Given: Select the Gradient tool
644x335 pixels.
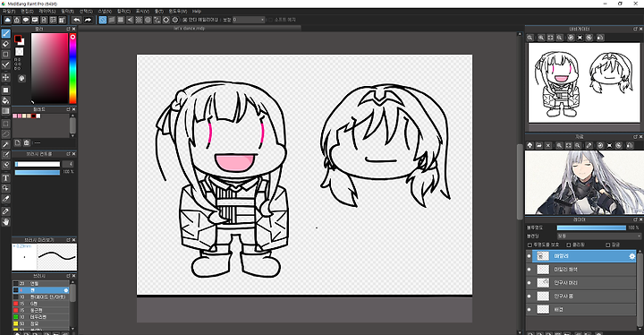Looking at the screenshot, I should (x=5, y=111).
